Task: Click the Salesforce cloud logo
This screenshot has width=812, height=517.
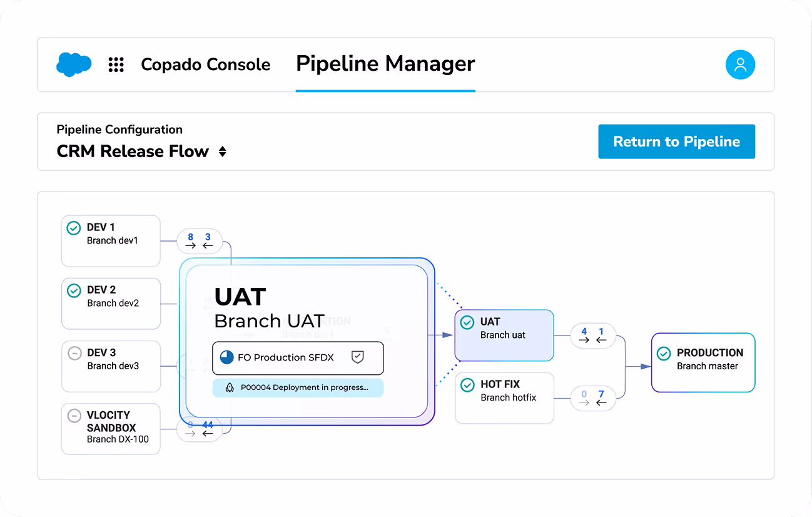Action: pyautogui.click(x=74, y=64)
